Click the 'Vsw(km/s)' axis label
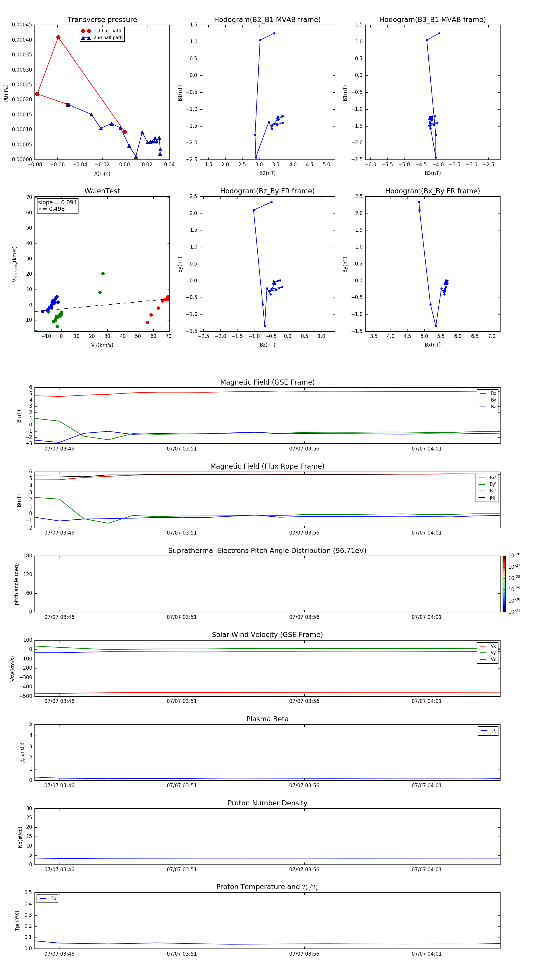The width and height of the screenshot is (535, 980). [x=12, y=668]
